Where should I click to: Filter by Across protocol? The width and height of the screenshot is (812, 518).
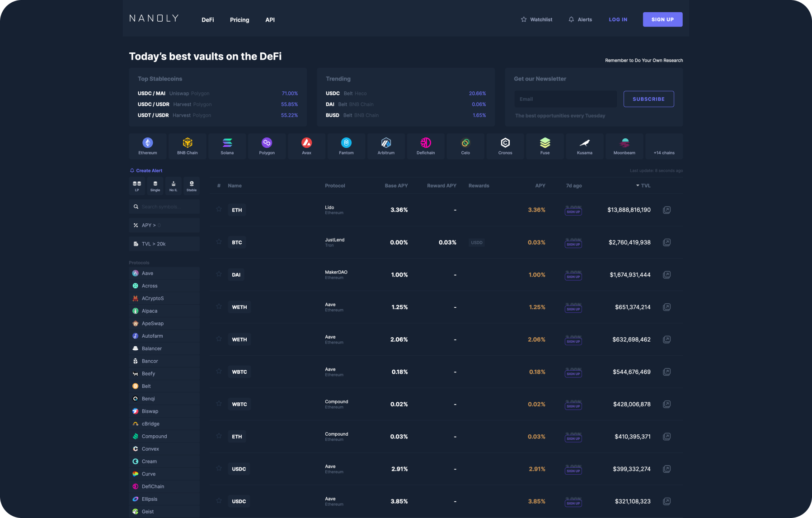tap(164, 286)
